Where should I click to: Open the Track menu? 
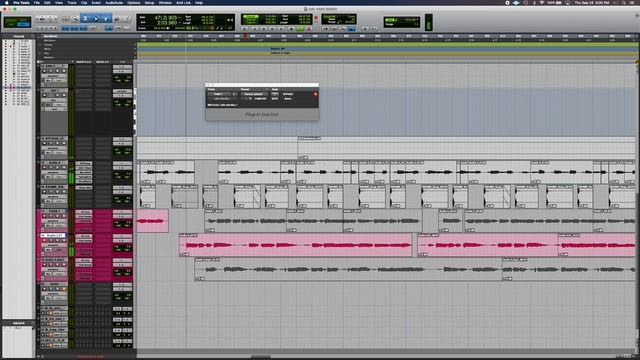click(x=72, y=2)
